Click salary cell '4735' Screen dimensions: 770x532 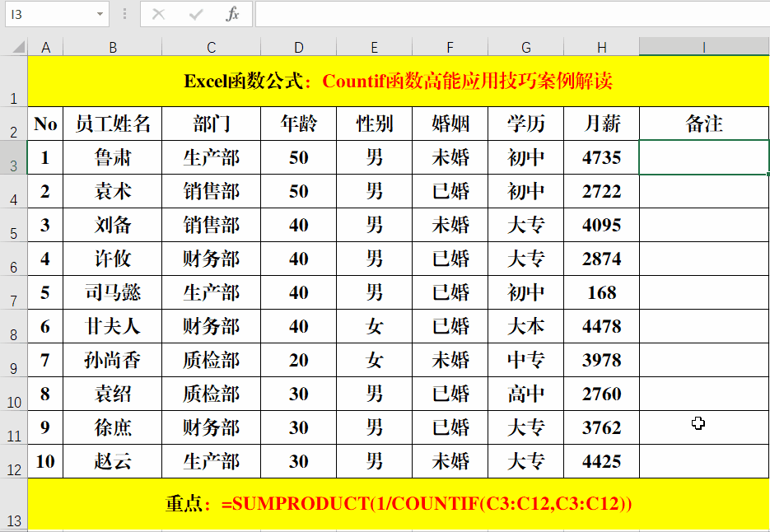tap(601, 157)
